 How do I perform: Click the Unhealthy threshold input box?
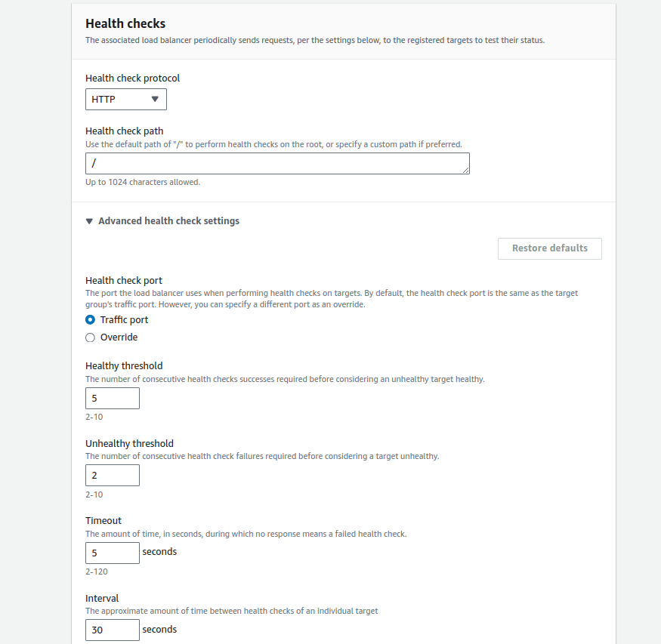point(113,475)
